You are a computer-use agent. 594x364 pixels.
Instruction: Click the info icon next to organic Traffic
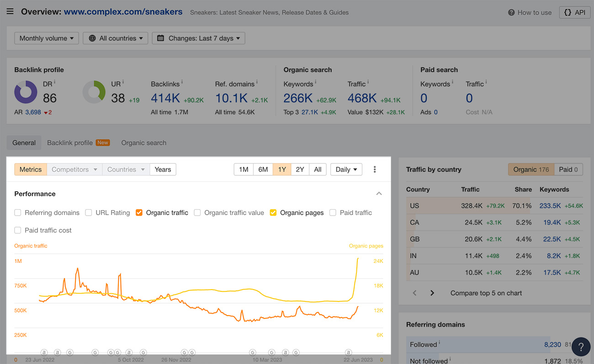tap(368, 82)
